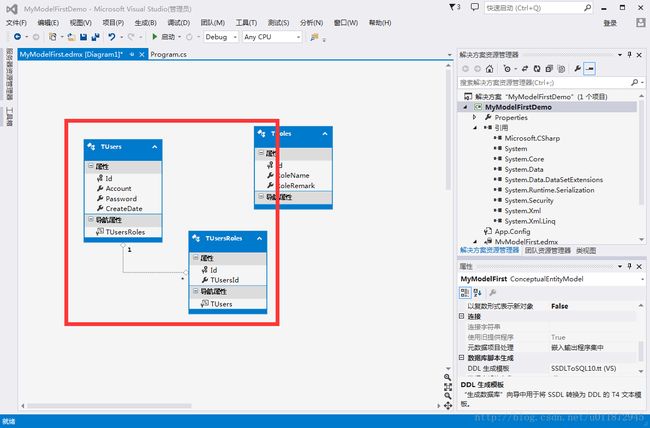Screen dimensions: 650x428
Task: Collapse the 数据库脚本生成 category
Action: [461, 357]
